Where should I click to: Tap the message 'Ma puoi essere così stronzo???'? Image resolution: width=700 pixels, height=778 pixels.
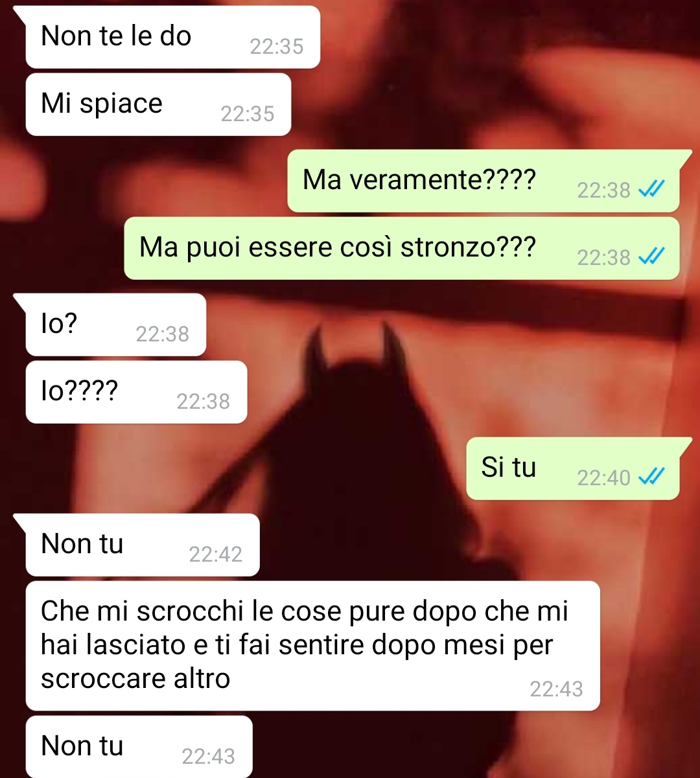click(402, 248)
